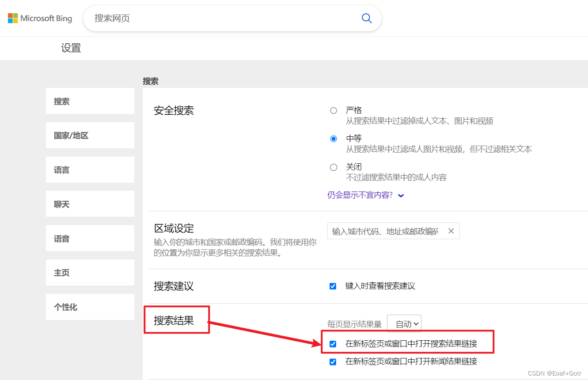Screen dimensions: 588x380
Task: Click the 设置 page heading
Action: 71,48
